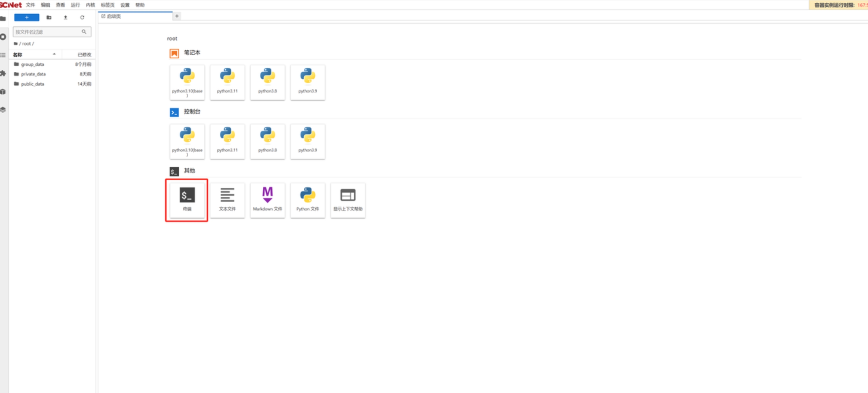
Task: Open the kernel menu in menu bar
Action: click(x=90, y=5)
